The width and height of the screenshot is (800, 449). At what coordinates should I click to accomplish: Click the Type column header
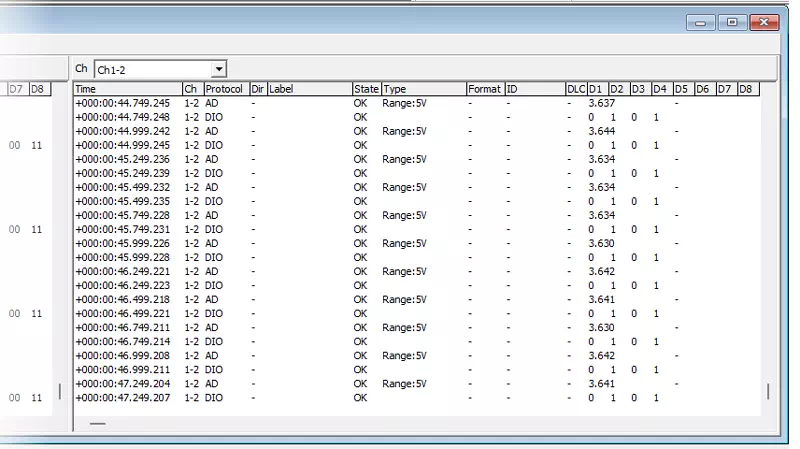pyautogui.click(x=423, y=89)
